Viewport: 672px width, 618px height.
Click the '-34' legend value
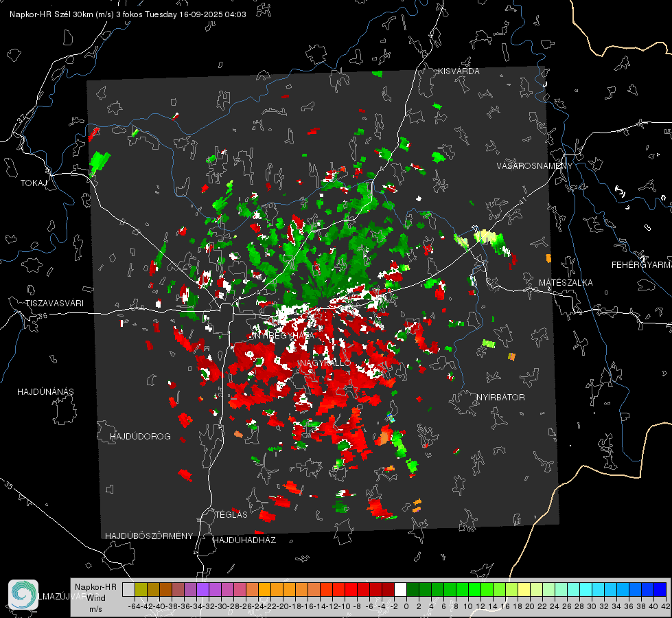pos(196,606)
